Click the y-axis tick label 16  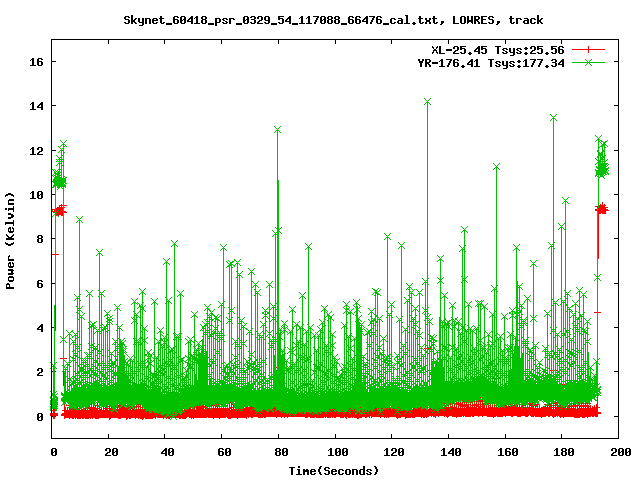point(36,62)
